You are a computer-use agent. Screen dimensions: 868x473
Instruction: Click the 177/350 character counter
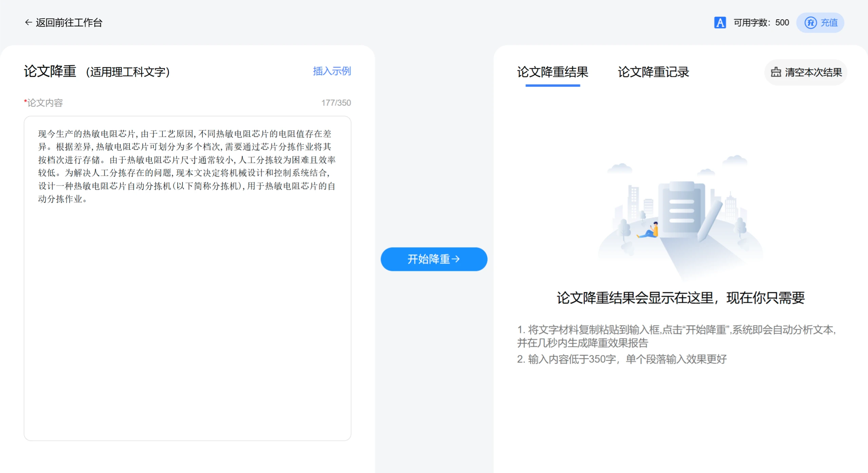[336, 103]
